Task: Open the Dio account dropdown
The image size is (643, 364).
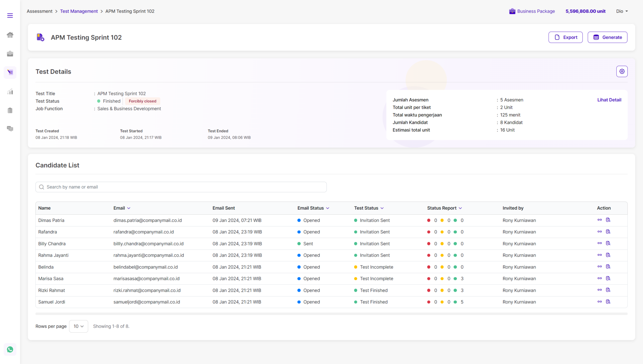Action: click(622, 11)
